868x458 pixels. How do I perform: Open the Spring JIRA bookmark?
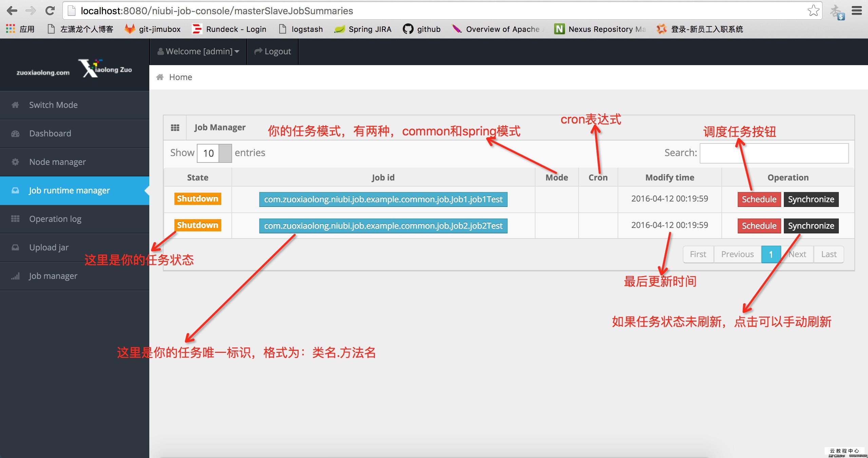pos(362,29)
